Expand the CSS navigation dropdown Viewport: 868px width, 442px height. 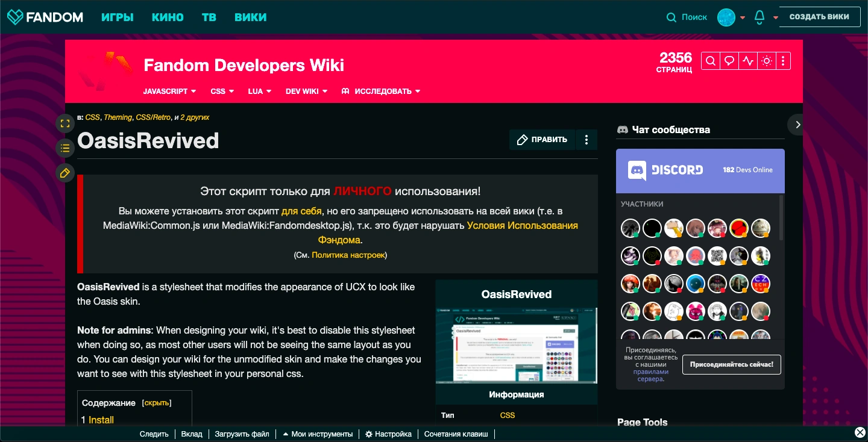[x=222, y=92]
